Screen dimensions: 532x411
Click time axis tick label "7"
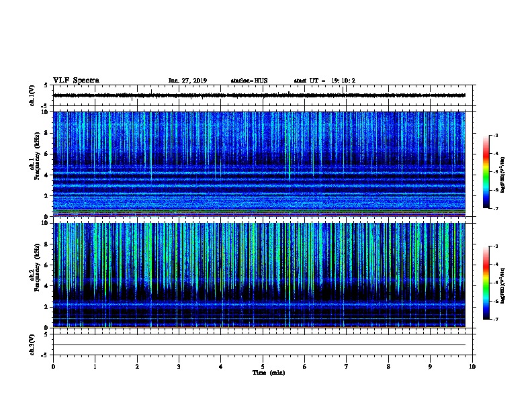[347, 367]
